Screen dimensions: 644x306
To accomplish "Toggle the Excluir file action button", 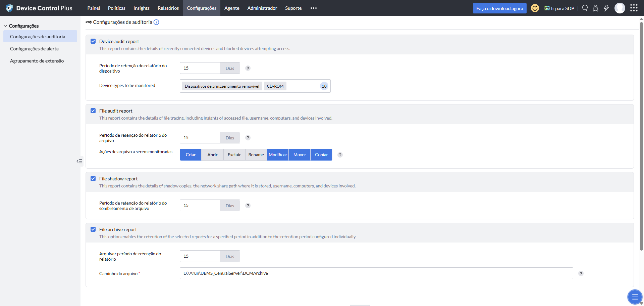I will [x=234, y=155].
